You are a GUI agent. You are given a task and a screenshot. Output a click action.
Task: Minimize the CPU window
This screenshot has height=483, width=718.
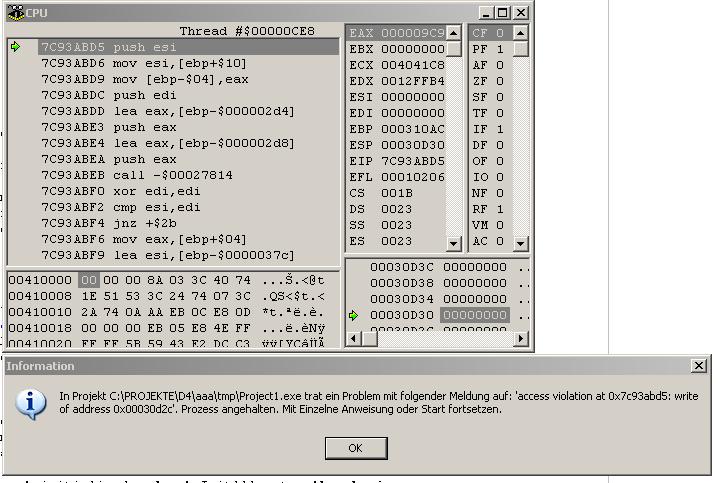coord(487,13)
